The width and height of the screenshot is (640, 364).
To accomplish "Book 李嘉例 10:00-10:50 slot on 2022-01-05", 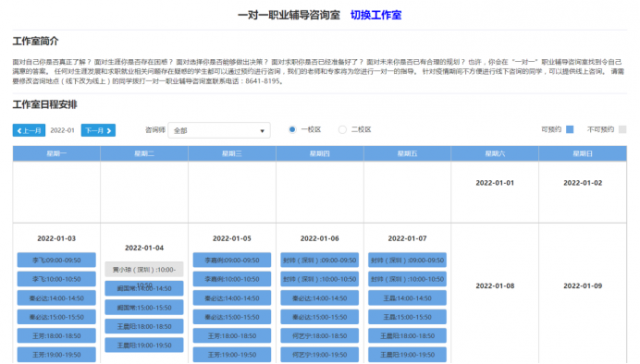I will pos(232,279).
